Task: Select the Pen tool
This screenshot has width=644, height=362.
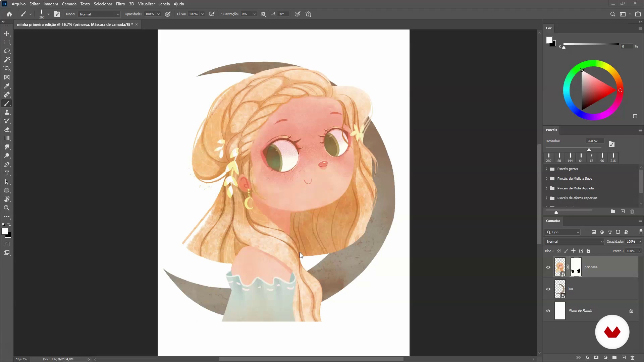Action: click(x=7, y=165)
